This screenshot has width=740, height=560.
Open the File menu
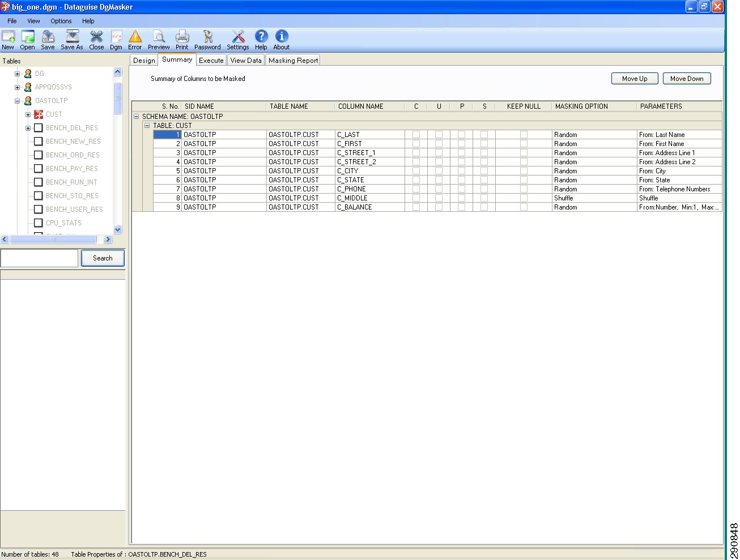(12, 21)
